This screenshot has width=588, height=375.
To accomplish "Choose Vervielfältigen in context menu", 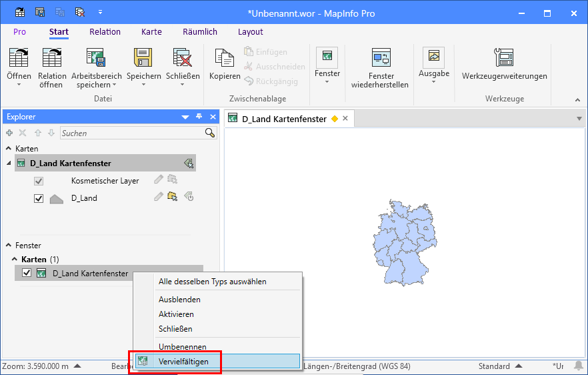I will coord(217,362).
